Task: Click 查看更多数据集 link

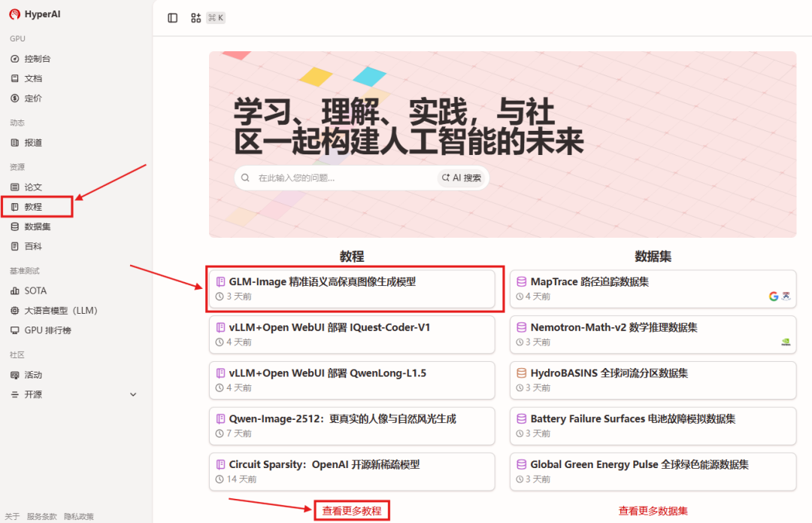Action: pyautogui.click(x=653, y=511)
